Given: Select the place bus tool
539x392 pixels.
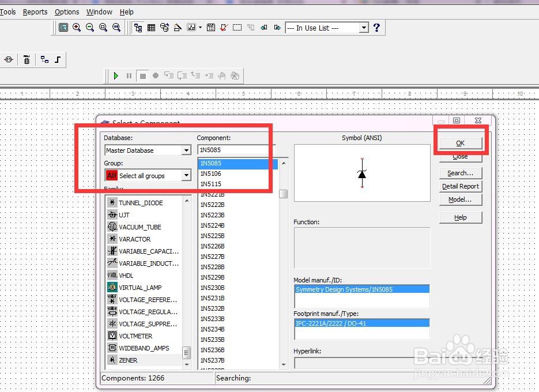Looking at the screenshot, I should click(x=58, y=59).
